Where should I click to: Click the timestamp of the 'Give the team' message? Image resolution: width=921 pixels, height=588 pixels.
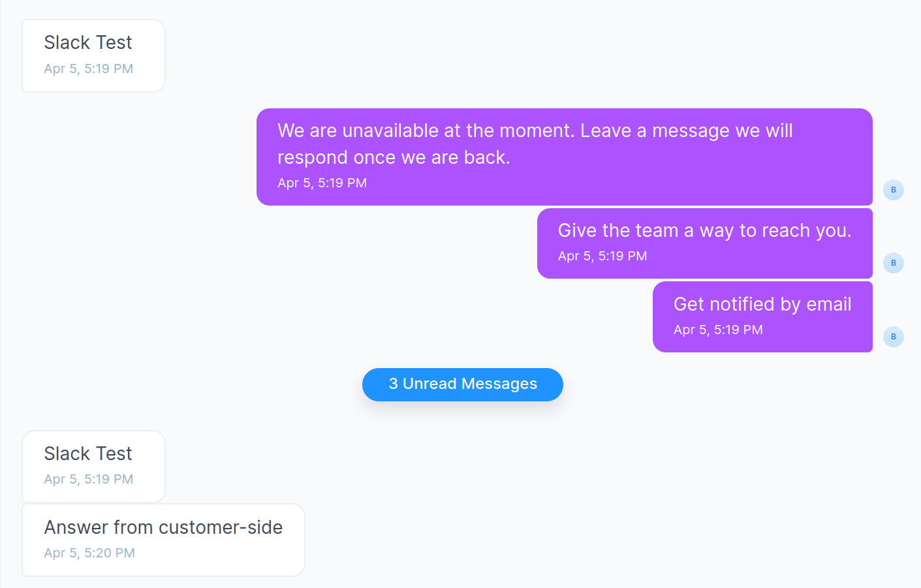(x=602, y=256)
